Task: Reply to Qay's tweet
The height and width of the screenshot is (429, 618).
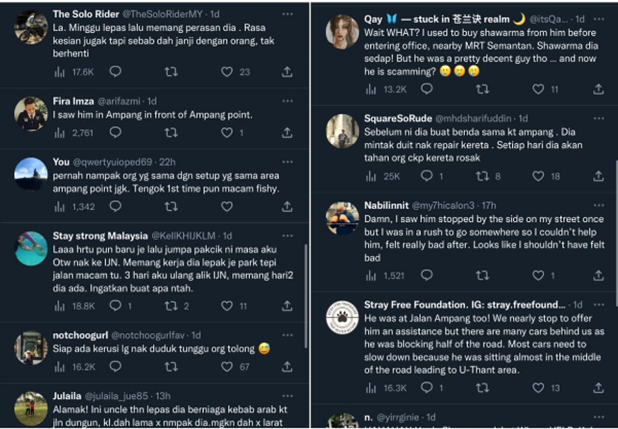Action: pos(426,89)
